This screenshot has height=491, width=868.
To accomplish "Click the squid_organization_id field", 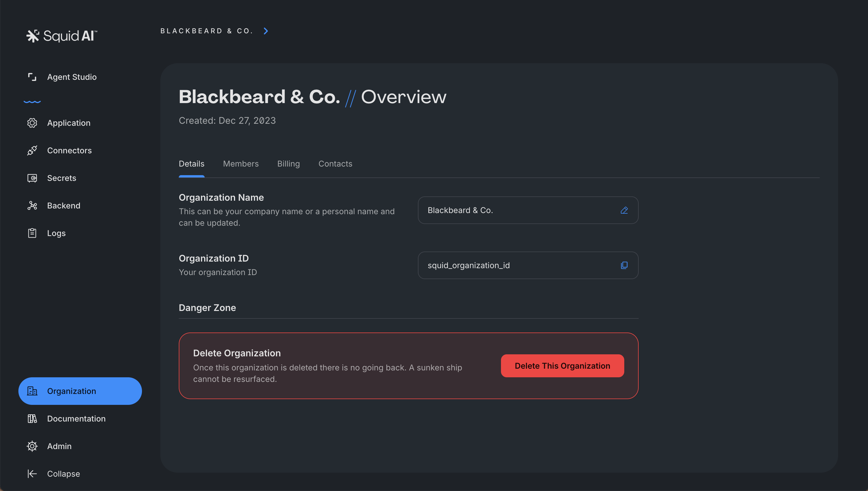I will (528, 265).
